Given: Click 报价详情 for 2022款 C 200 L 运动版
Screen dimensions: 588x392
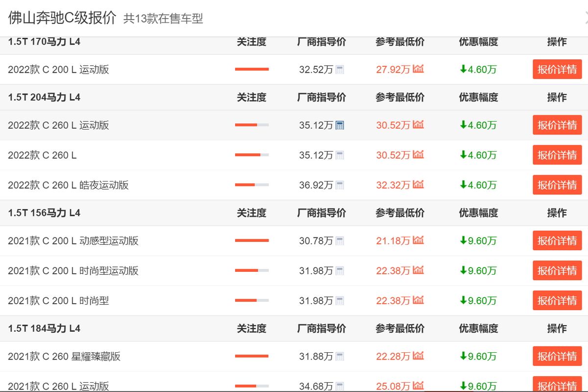Looking at the screenshot, I should coord(557,69).
